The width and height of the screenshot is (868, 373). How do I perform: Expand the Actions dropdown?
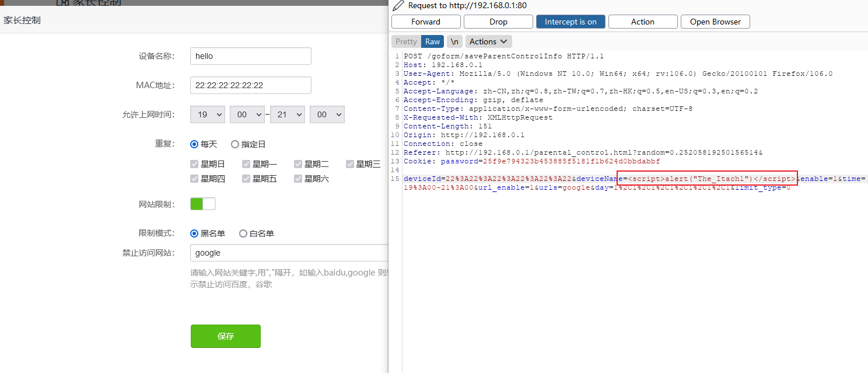[488, 41]
